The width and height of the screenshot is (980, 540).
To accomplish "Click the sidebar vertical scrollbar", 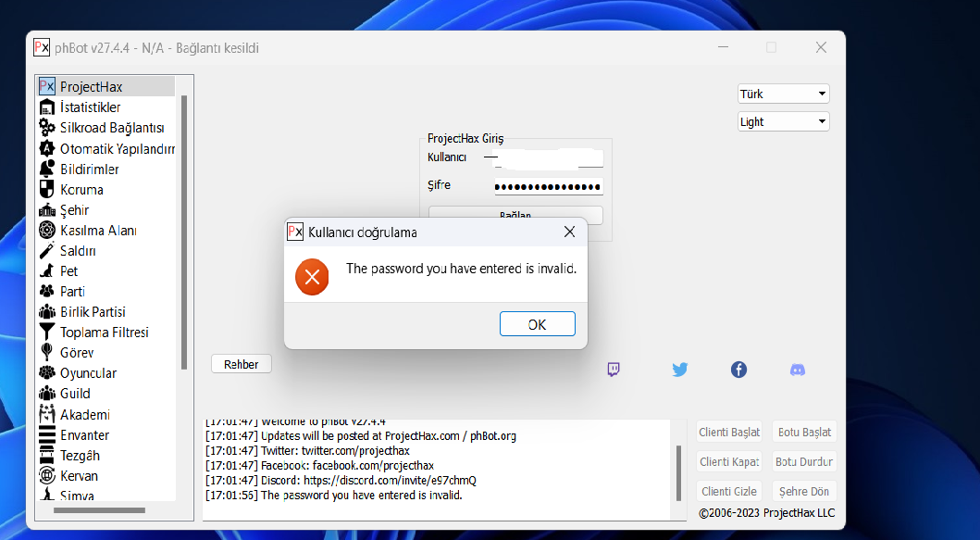I will [184, 232].
